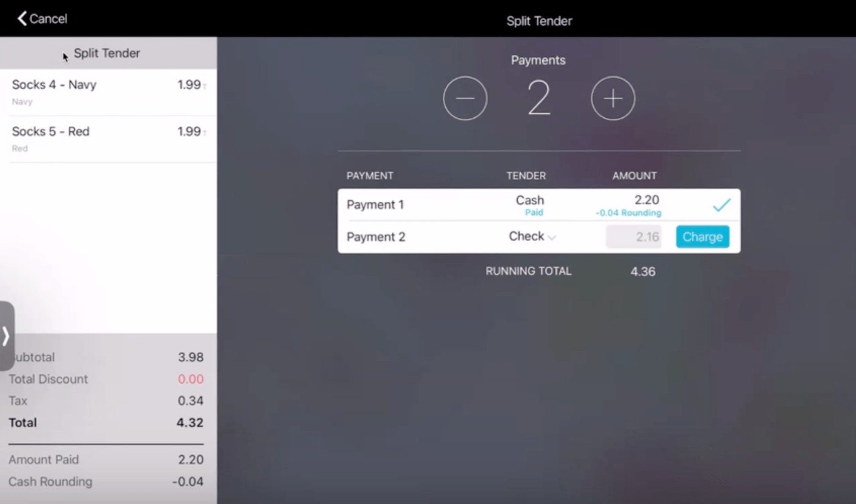The height and width of the screenshot is (504, 856).
Task: Decrease the number of payments
Action: (x=465, y=98)
